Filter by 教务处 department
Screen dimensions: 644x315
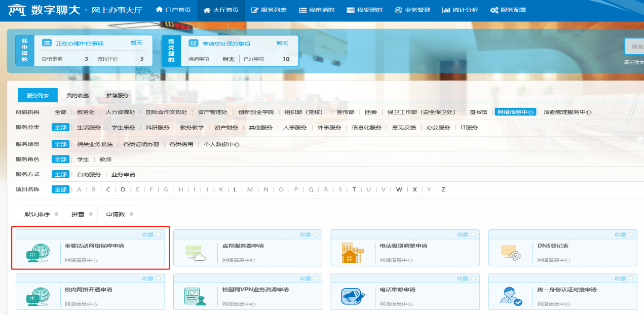click(86, 112)
